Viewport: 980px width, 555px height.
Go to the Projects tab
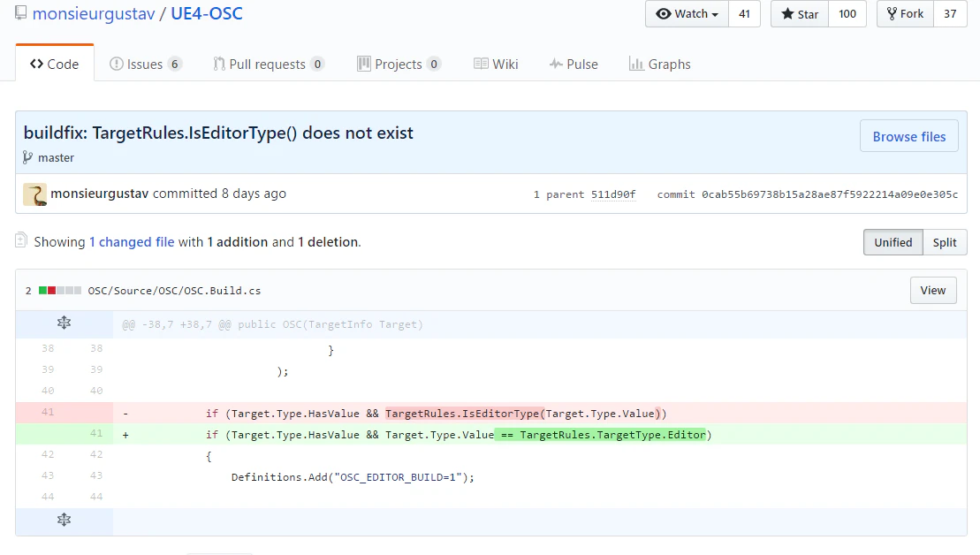(399, 65)
